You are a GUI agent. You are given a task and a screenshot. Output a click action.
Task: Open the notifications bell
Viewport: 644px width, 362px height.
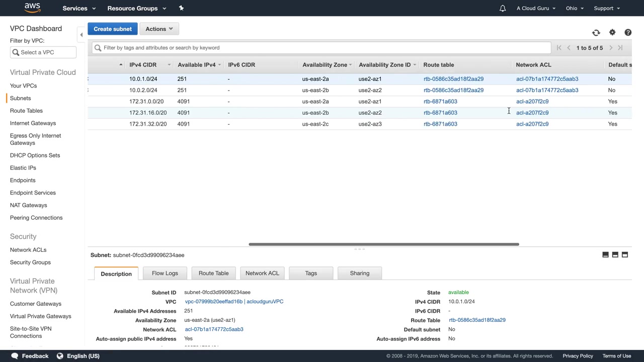pyautogui.click(x=502, y=8)
